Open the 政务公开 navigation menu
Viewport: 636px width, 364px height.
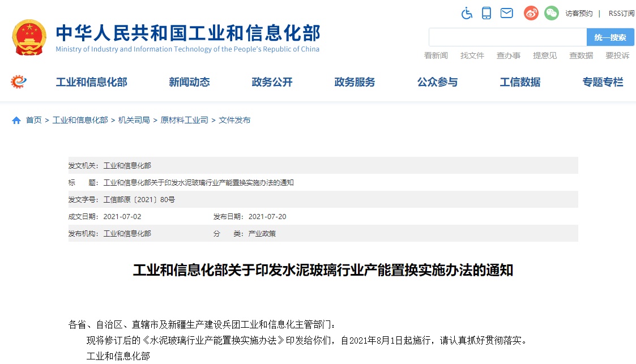click(x=272, y=82)
